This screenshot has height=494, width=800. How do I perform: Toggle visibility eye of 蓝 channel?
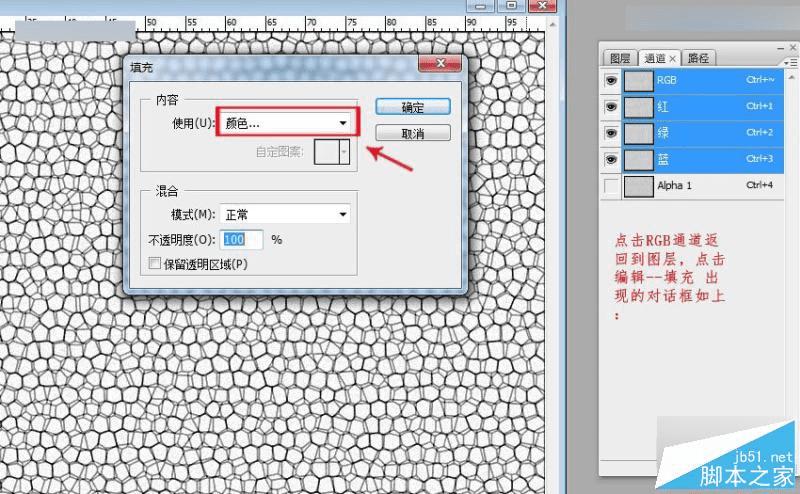pyautogui.click(x=611, y=160)
